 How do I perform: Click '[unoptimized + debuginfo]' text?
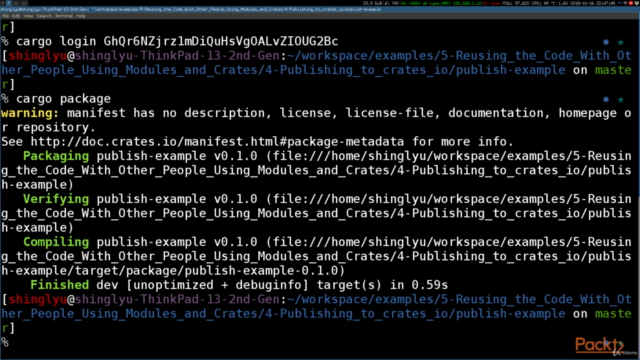[218, 285]
